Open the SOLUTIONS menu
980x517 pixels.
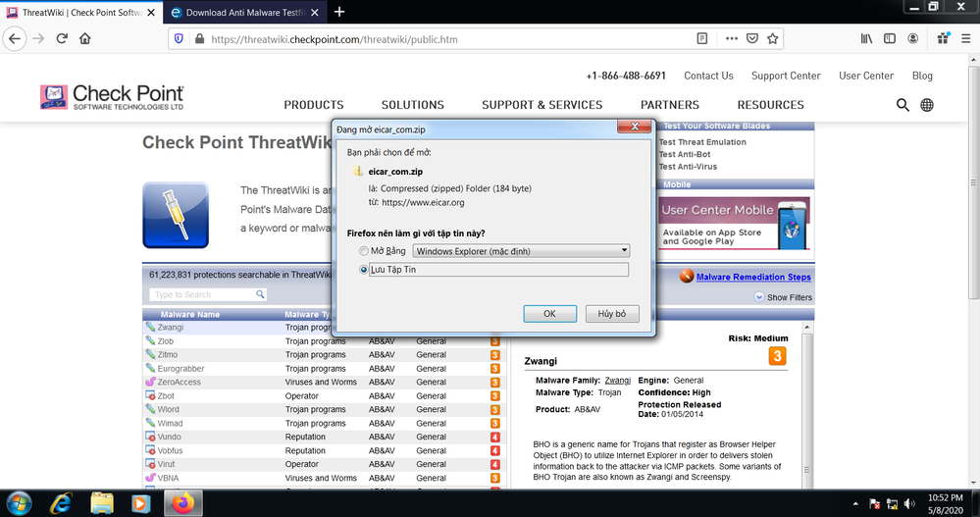412,105
